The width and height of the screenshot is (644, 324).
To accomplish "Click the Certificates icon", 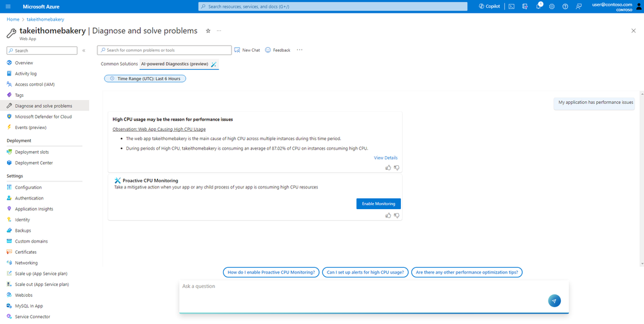I will 9,252.
